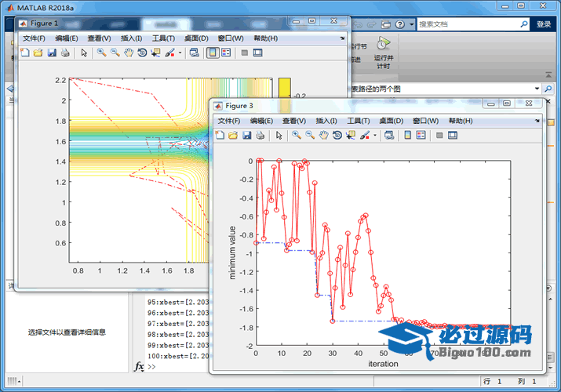The image size is (561, 392).
Task: Open 窗口(W) menu in Figure 3
Action: tap(426, 121)
